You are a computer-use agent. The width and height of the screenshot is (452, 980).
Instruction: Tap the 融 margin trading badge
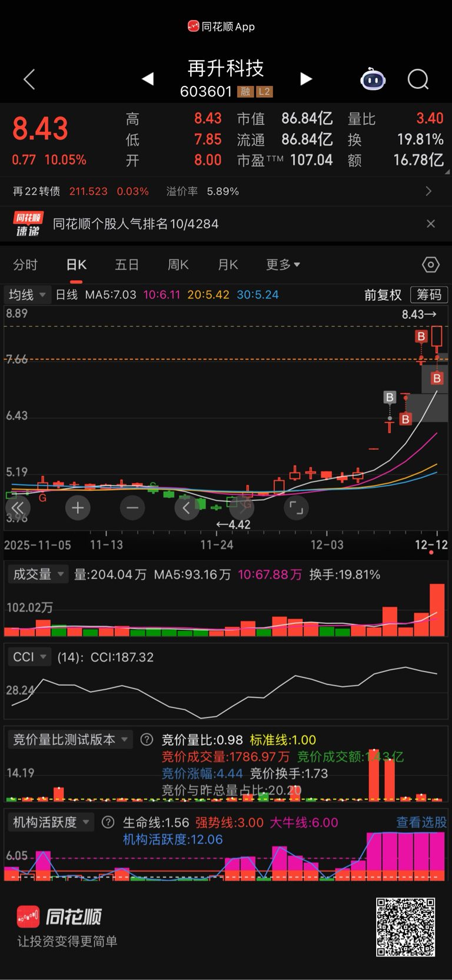coord(245,92)
